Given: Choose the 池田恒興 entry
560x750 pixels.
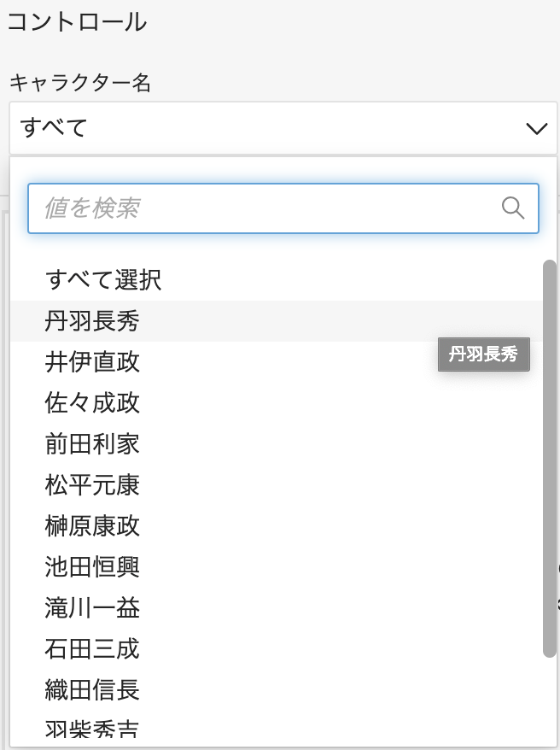Looking at the screenshot, I should click(277, 567).
